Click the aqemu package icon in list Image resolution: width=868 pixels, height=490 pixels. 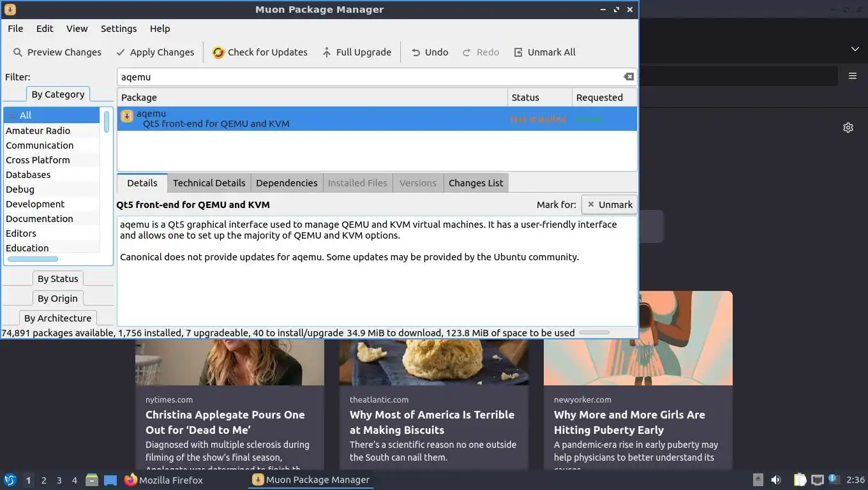127,116
